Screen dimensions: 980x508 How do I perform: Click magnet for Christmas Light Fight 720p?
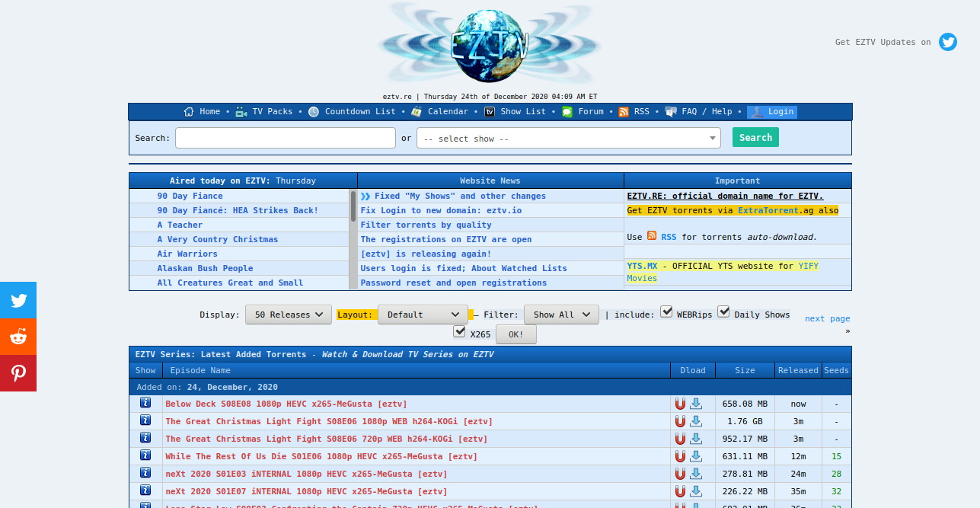(680, 439)
